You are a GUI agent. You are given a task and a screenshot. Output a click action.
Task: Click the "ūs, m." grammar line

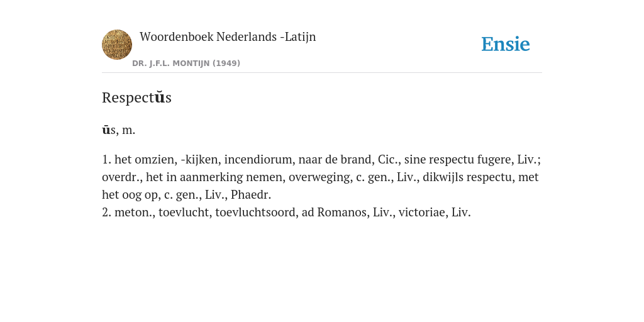(118, 130)
